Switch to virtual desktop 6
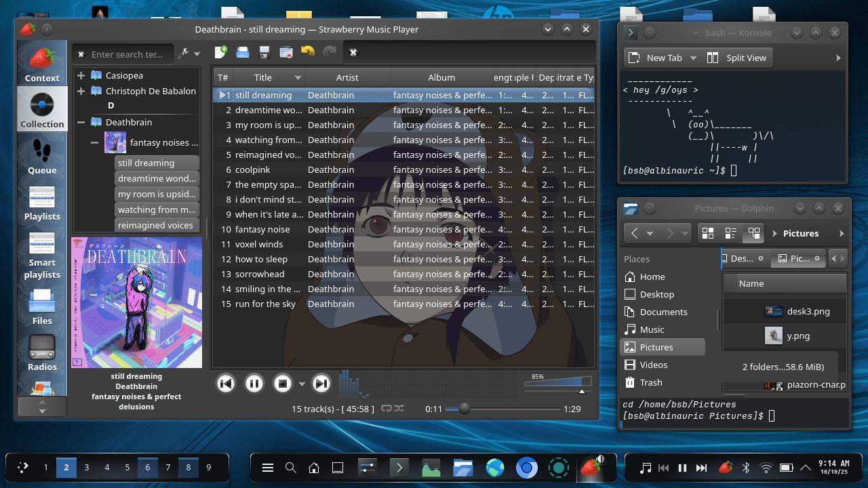This screenshot has width=868, height=488. pos(147,467)
